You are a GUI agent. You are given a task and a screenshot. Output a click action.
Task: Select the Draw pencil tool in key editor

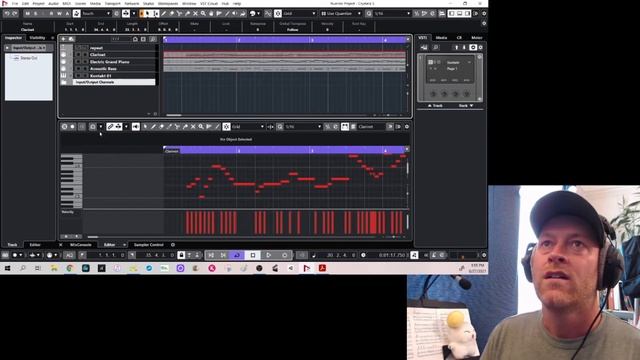click(153, 127)
